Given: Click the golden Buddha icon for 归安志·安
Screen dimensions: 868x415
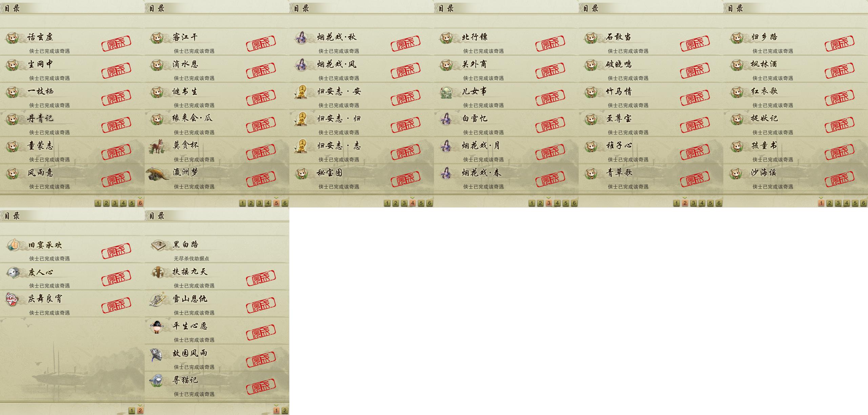Looking at the screenshot, I should click(x=301, y=92).
